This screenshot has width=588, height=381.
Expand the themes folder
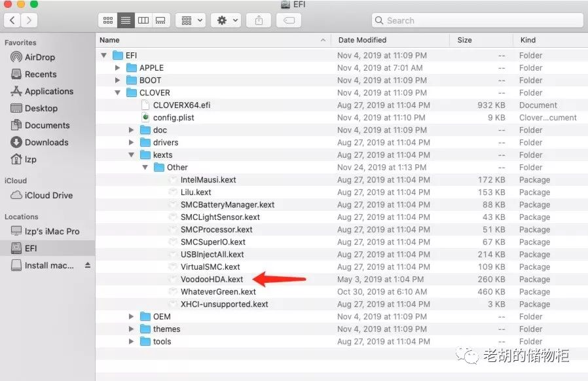pyautogui.click(x=131, y=329)
